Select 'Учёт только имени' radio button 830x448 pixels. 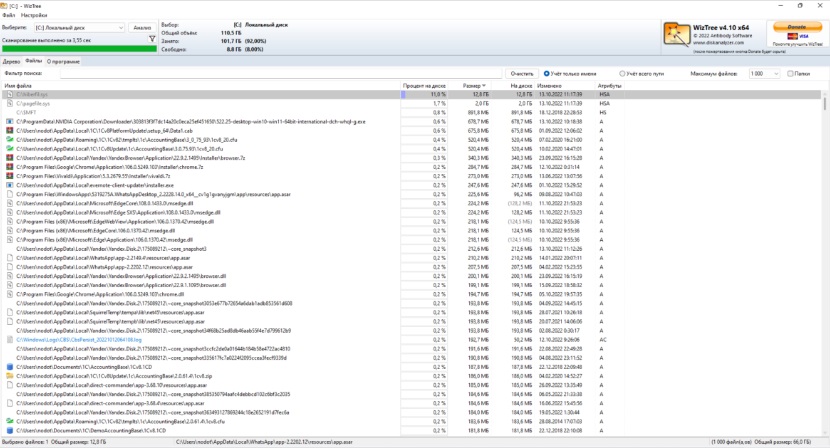tap(546, 74)
